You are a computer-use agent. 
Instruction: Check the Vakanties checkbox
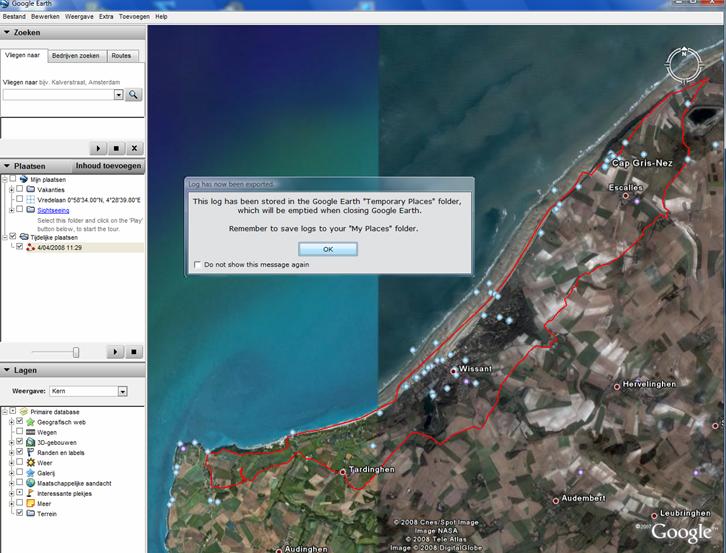[19, 189]
